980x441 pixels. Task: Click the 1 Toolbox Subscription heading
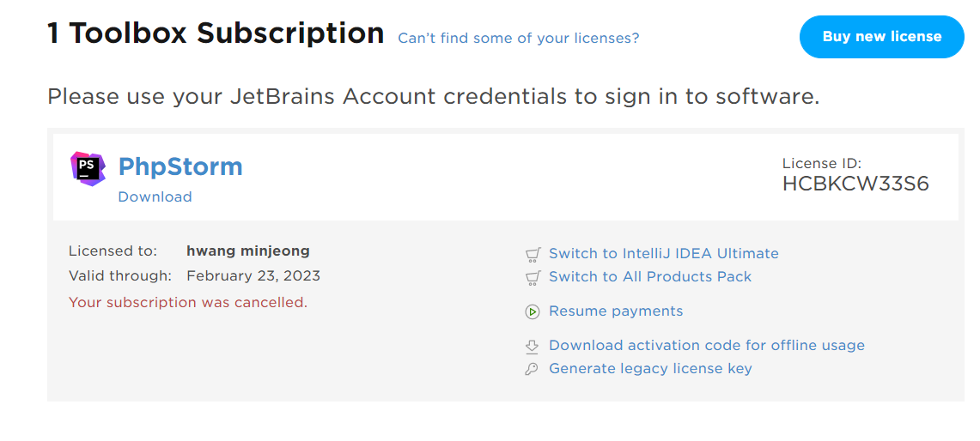(216, 33)
